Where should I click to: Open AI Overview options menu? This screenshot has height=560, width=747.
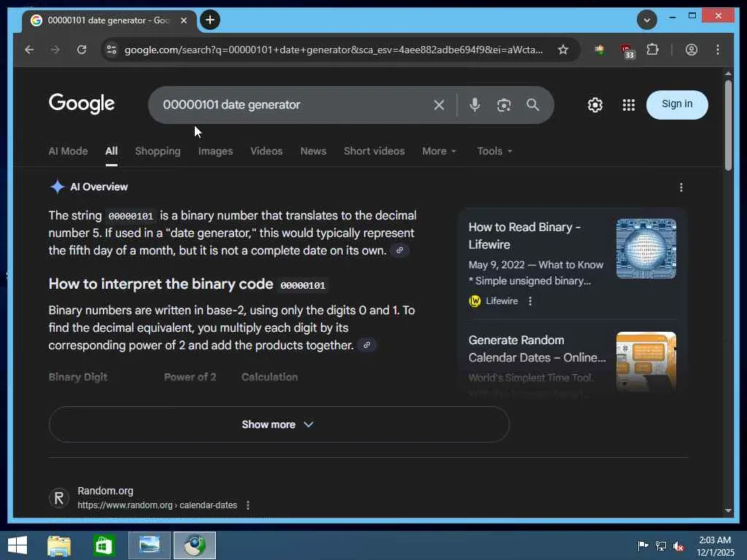681,187
